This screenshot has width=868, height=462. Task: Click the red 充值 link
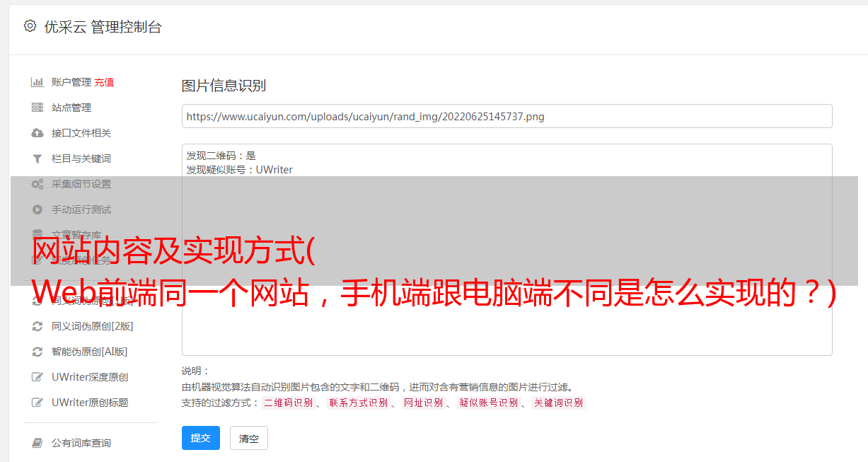[104, 82]
